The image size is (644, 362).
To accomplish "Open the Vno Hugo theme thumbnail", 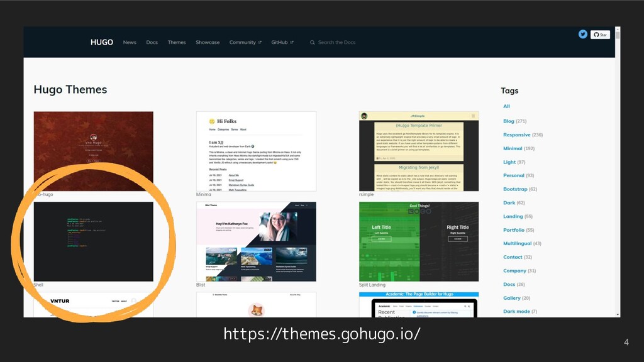I will [93, 151].
